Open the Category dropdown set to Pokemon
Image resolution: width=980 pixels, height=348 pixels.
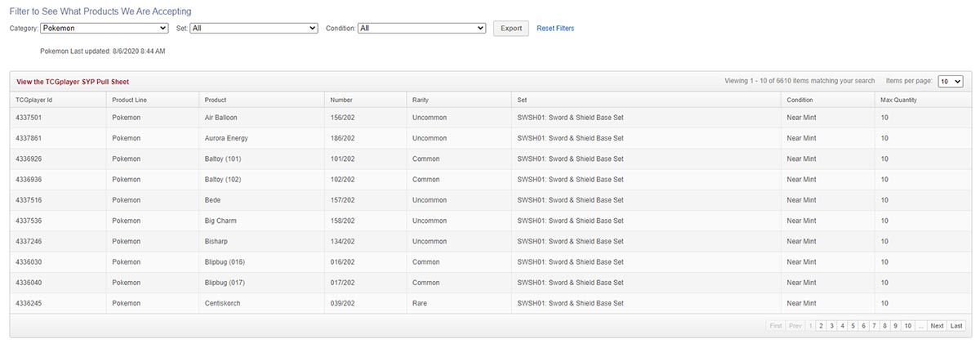coord(104,28)
